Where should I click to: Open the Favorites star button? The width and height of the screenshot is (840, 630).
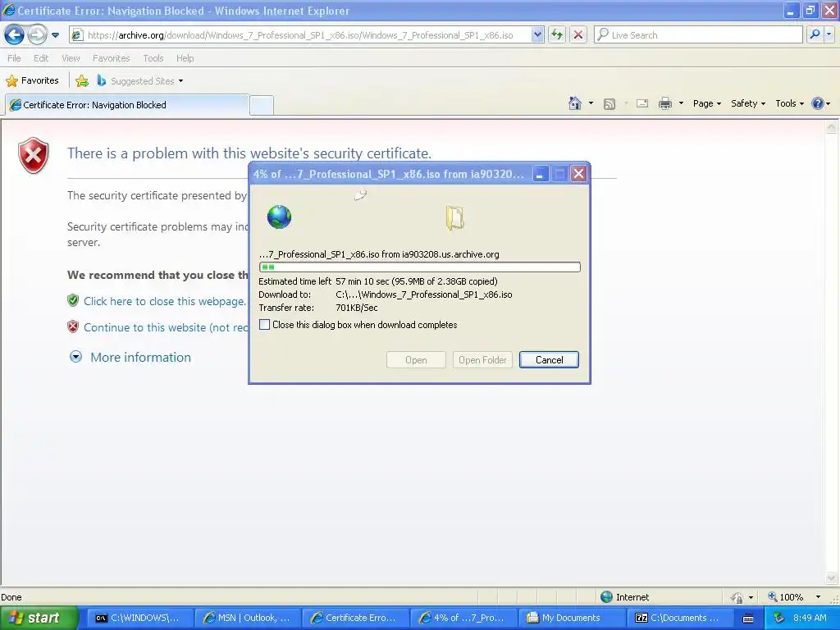point(32,81)
